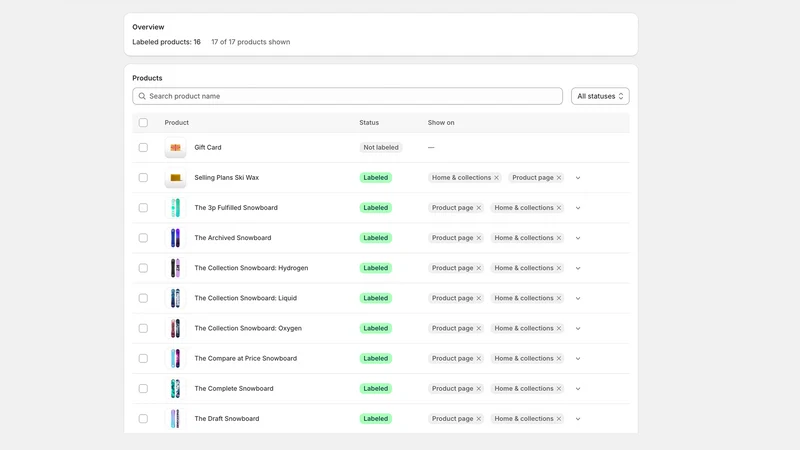Image resolution: width=800 pixels, height=450 pixels.
Task: Remove Product page tag from Collection Snowboard: Oxygen
Action: point(479,328)
